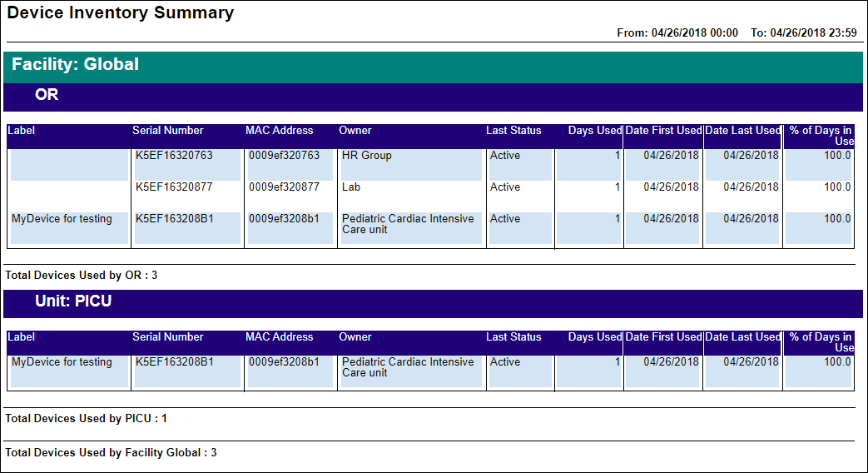The image size is (868, 473).
Task: Click Active status in PICU table
Action: (x=505, y=362)
